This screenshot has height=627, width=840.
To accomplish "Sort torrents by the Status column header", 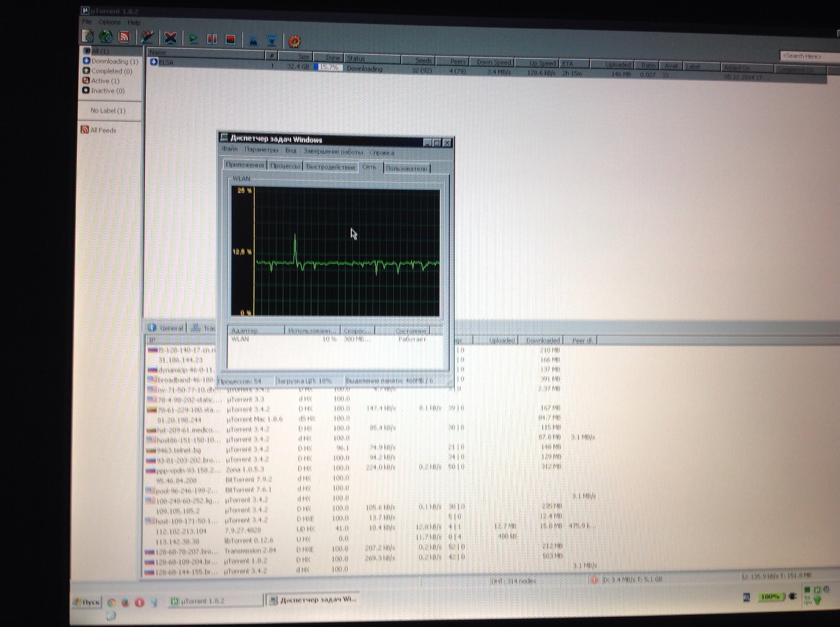I will coord(372,58).
